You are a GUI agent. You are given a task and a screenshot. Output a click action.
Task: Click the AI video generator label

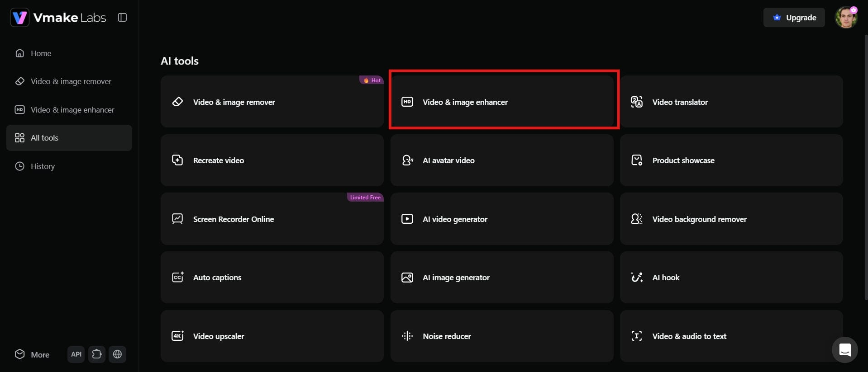(455, 219)
